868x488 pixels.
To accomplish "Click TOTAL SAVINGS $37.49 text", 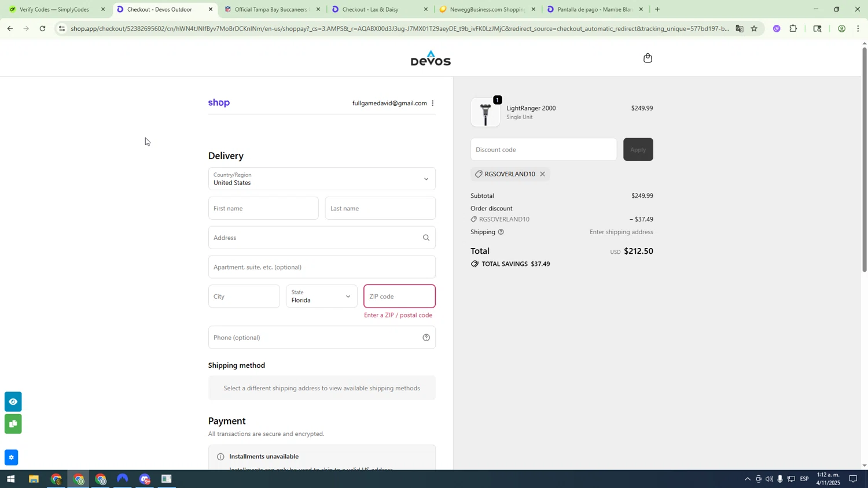I will coord(516,264).
